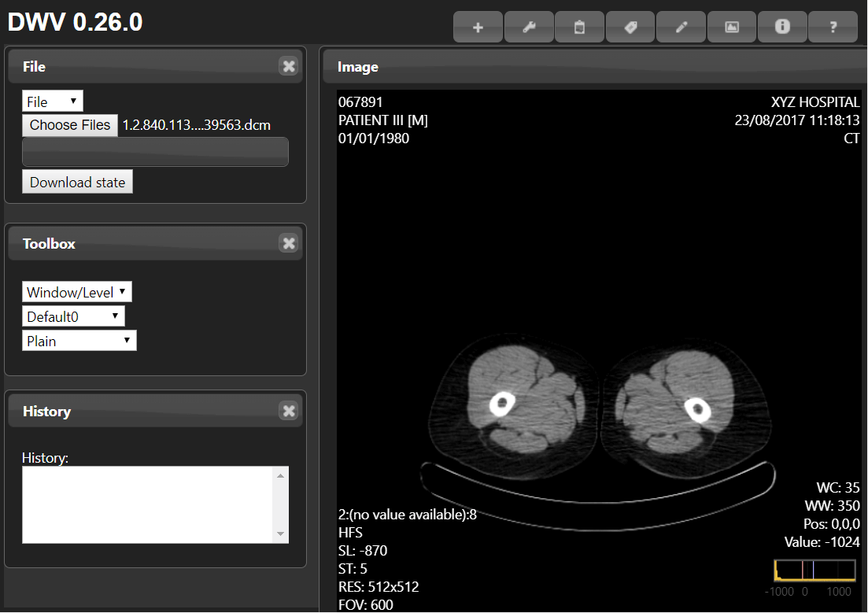
Task: Click the Download state button
Action: 77,182
